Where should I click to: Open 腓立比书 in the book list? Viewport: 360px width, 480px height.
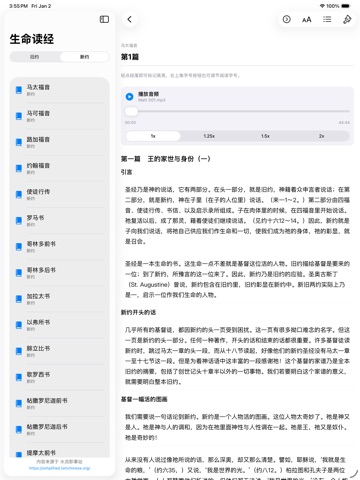[x=59, y=351]
